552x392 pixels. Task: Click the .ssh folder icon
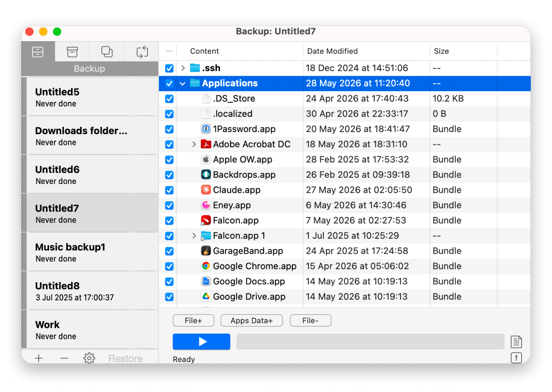(195, 68)
